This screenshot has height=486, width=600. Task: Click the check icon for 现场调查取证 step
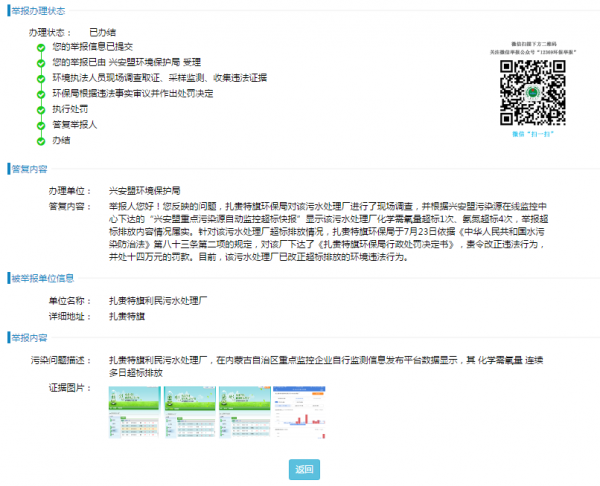tap(41, 77)
